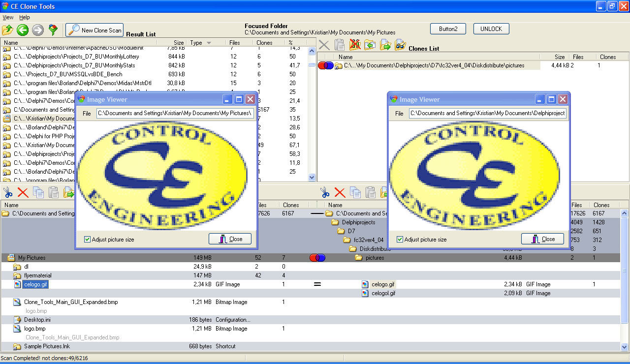Click the copy icon in right lower pane

[x=355, y=192]
